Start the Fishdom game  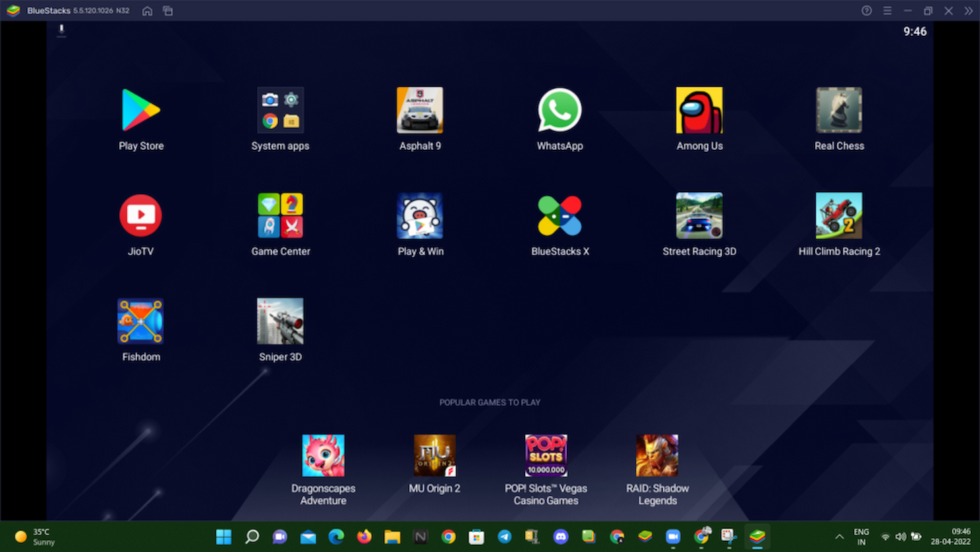pos(140,321)
